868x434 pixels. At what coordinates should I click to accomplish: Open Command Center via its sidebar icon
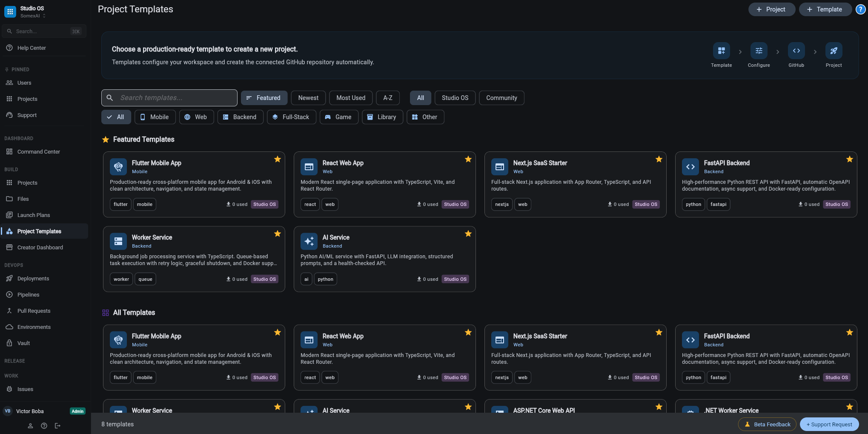[9, 151]
